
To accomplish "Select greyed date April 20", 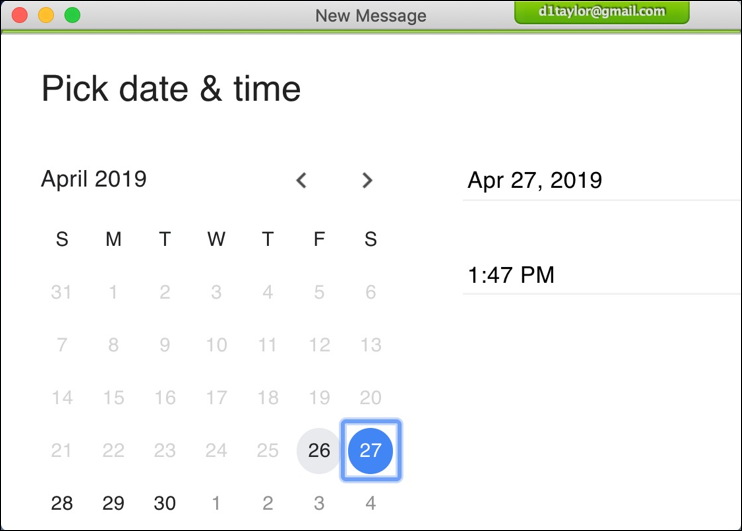I will tap(370, 397).
